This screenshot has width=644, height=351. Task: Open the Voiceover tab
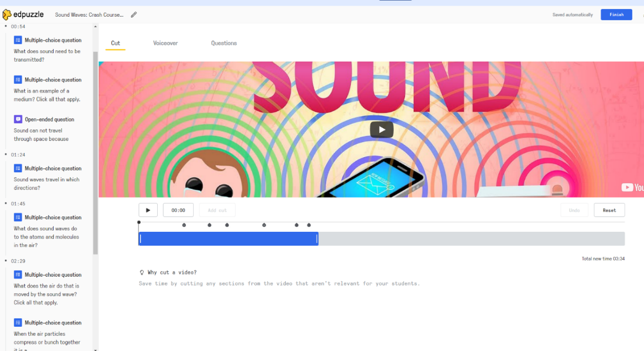(x=165, y=43)
